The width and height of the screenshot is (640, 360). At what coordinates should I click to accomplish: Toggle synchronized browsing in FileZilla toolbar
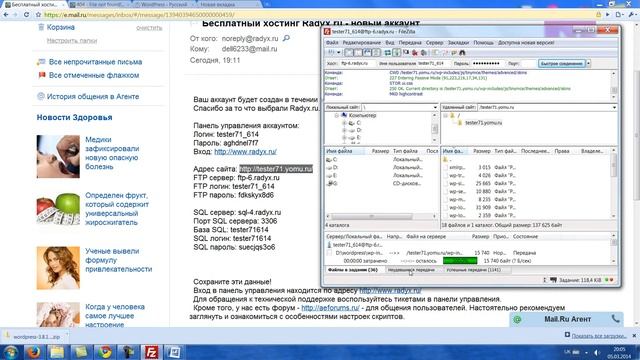click(x=453, y=53)
